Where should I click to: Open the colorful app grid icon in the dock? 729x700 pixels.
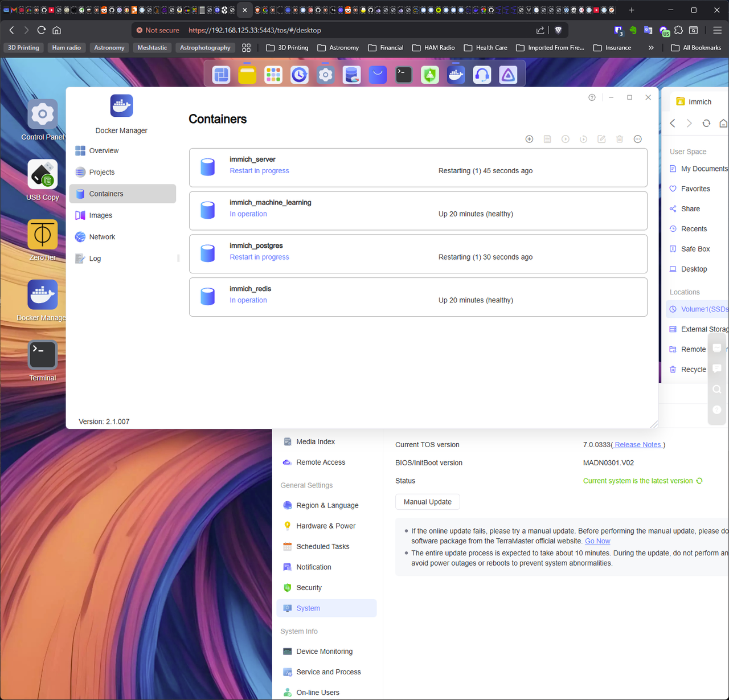(273, 75)
